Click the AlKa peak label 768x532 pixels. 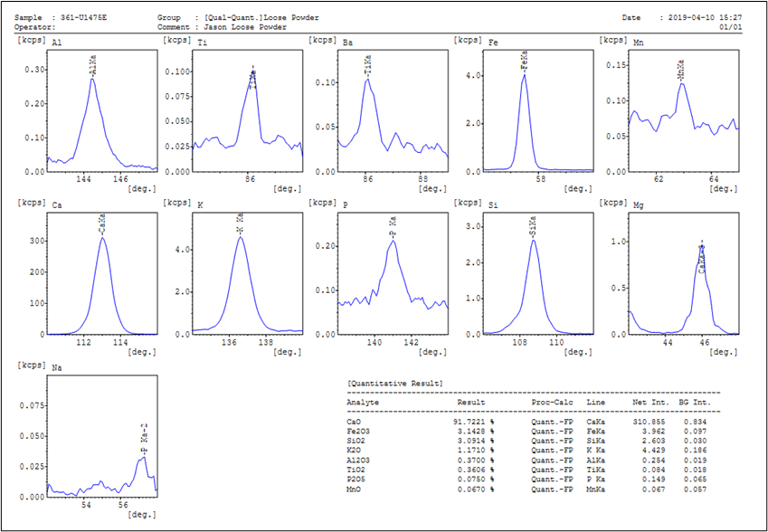[92, 68]
